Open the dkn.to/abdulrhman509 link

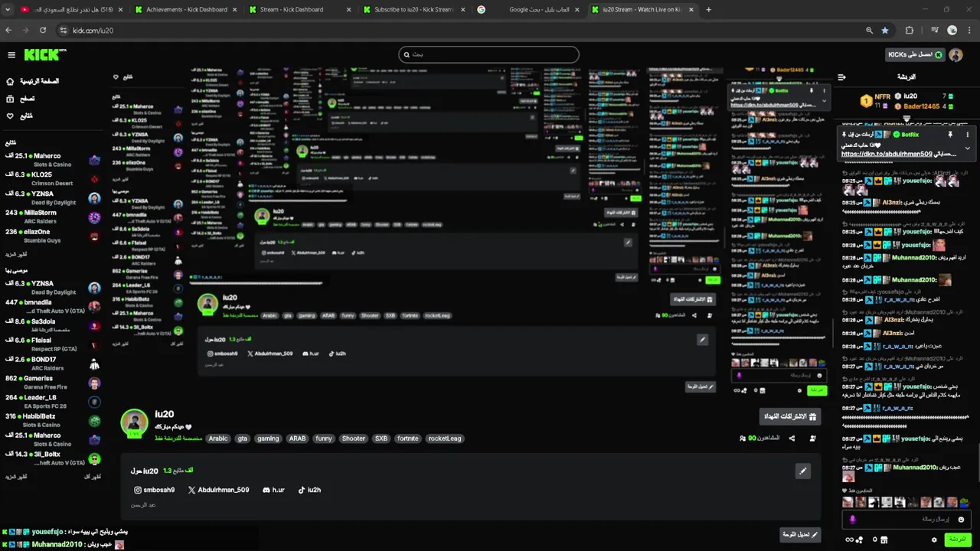click(x=887, y=154)
